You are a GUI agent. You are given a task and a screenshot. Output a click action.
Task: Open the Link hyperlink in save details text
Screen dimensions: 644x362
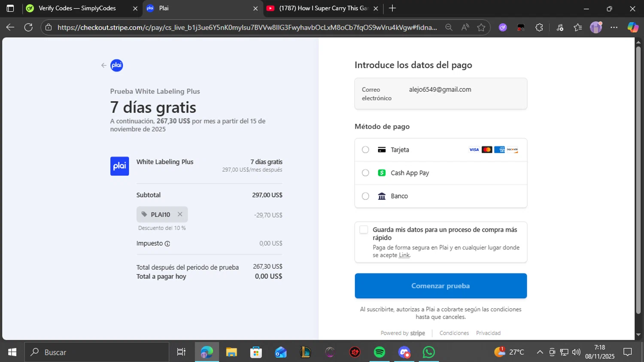click(404, 255)
